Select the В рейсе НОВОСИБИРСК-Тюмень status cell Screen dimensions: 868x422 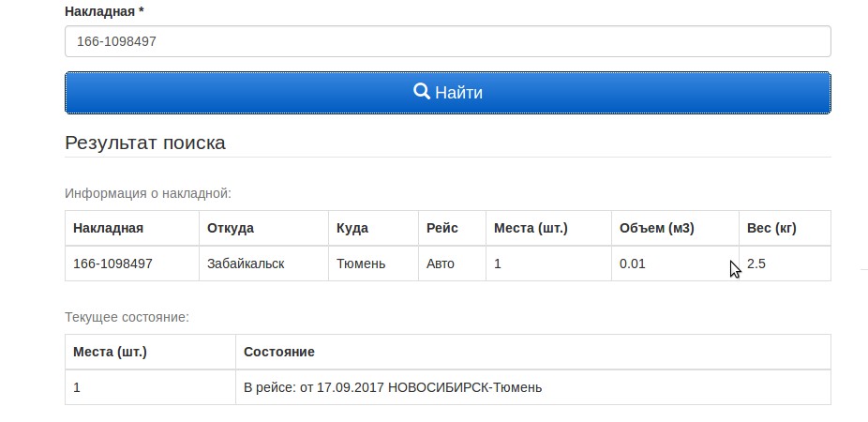click(x=393, y=386)
